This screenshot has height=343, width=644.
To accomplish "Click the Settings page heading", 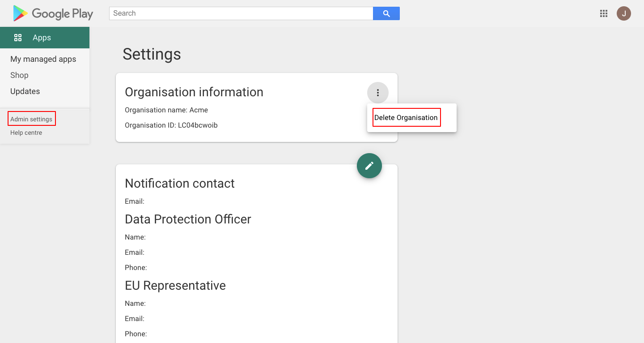I will tap(152, 54).
